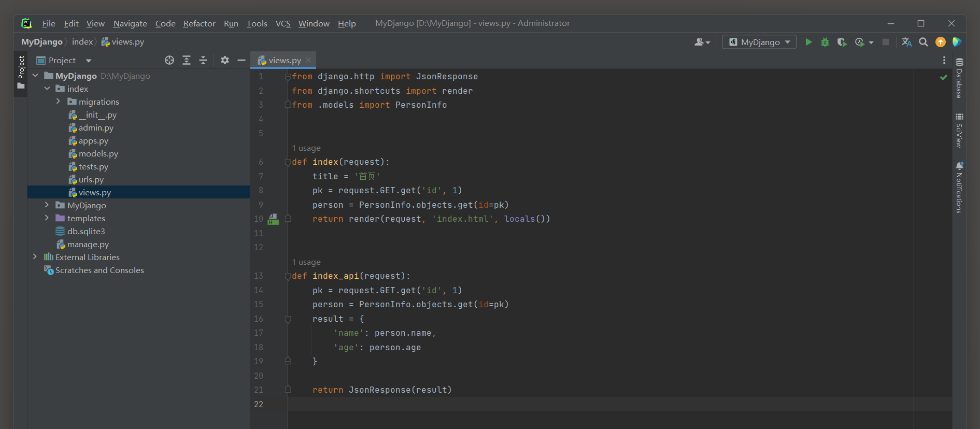Screen dimensions: 980x429
Task: Open the Refactor menu
Action: click(x=199, y=23)
